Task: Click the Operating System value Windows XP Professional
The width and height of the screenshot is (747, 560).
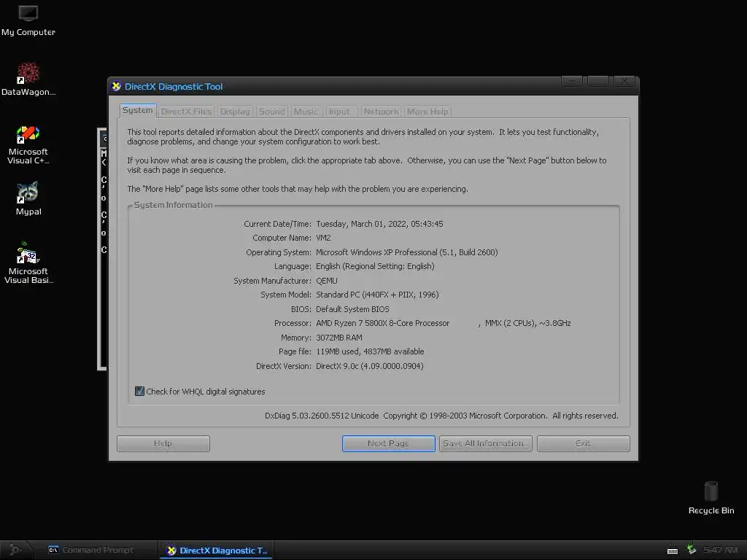Action: (x=407, y=252)
